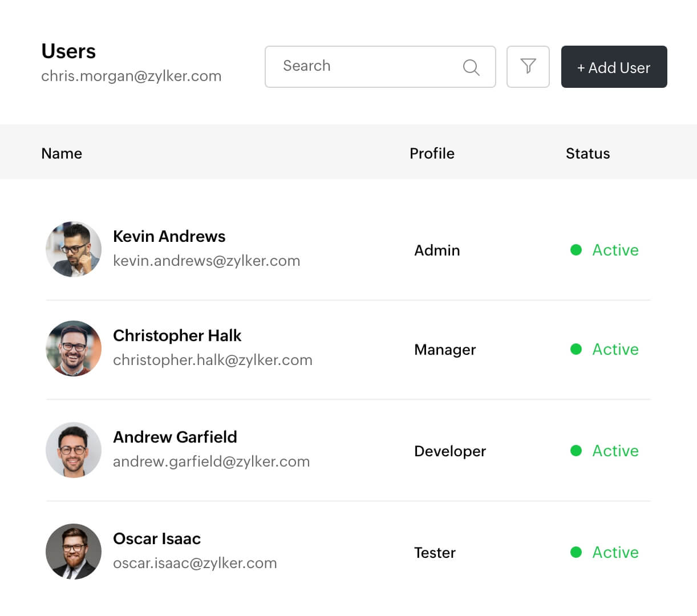This screenshot has height=616, width=697.
Task: Click Kevin Andrews' profile photo
Action: pyautogui.click(x=74, y=249)
